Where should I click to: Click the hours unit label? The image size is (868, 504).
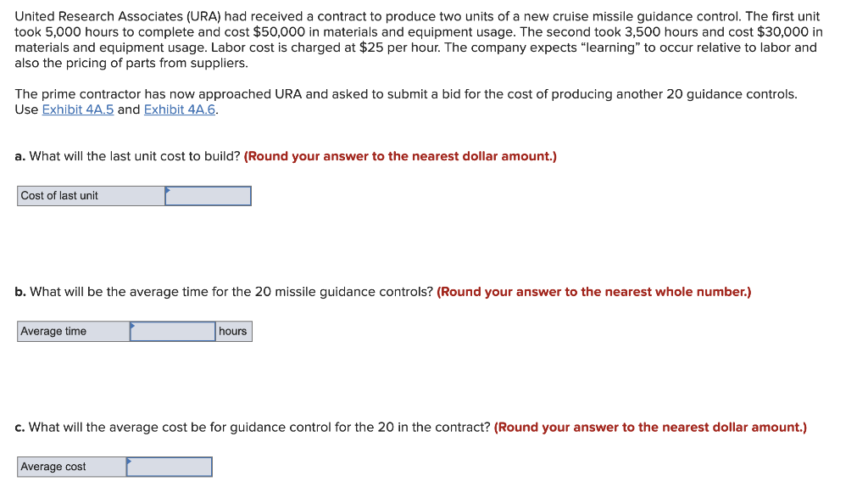(232, 331)
